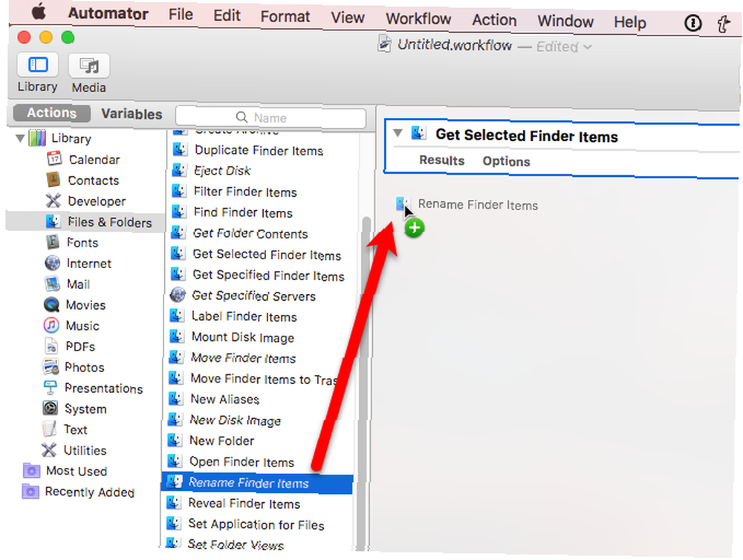The image size is (743, 560).
Task: Select the Files & Folders category icon
Action: click(x=53, y=221)
